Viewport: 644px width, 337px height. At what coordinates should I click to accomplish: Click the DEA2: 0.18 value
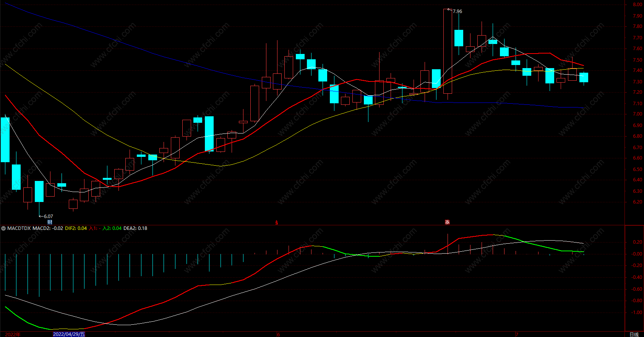pyautogui.click(x=135, y=228)
